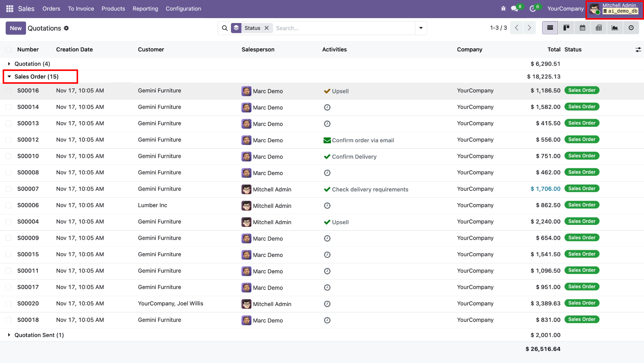The image size is (644, 363).
Task: Open the debug bug icon menu
Action: pyautogui.click(x=503, y=9)
